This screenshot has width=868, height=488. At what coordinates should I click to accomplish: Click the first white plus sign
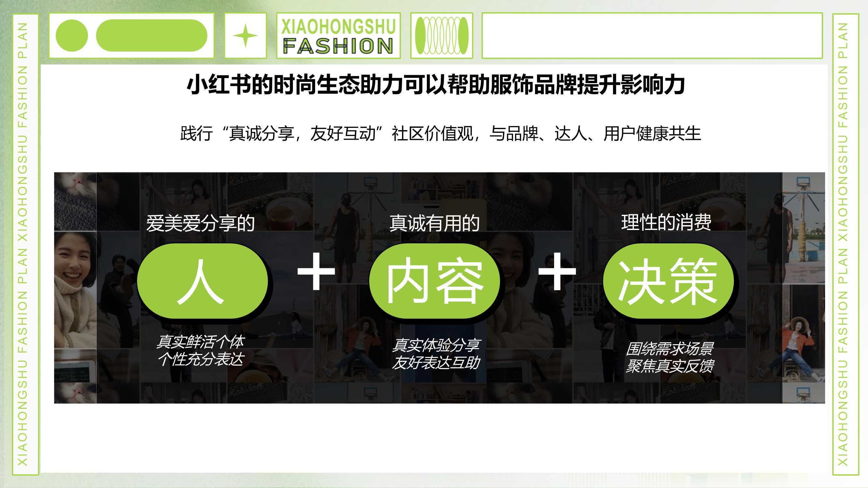(316, 271)
